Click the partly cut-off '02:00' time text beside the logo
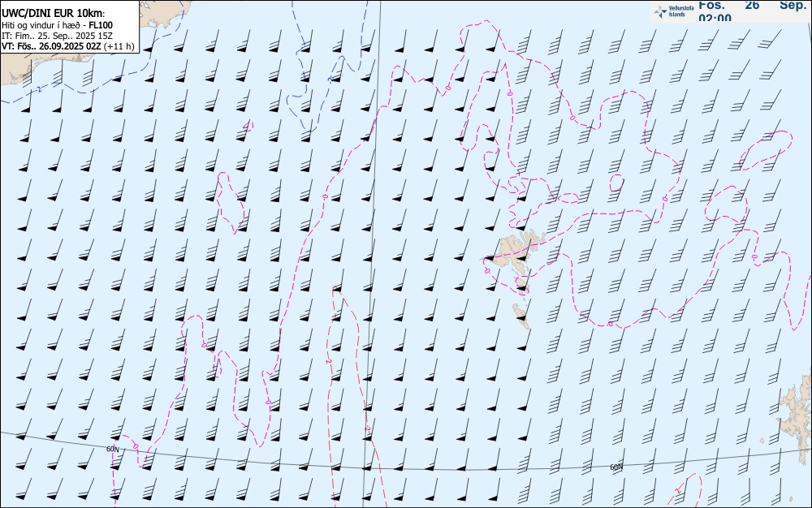The image size is (812, 508). point(715,18)
